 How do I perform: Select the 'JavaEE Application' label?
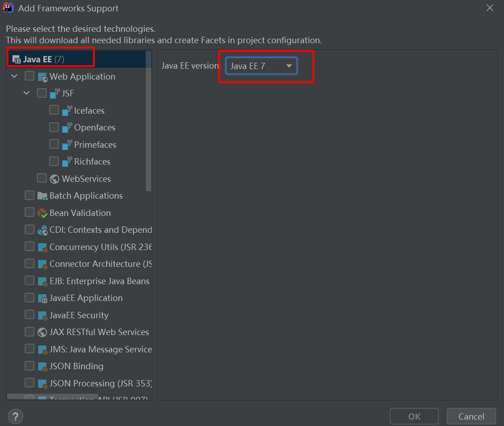tap(86, 298)
